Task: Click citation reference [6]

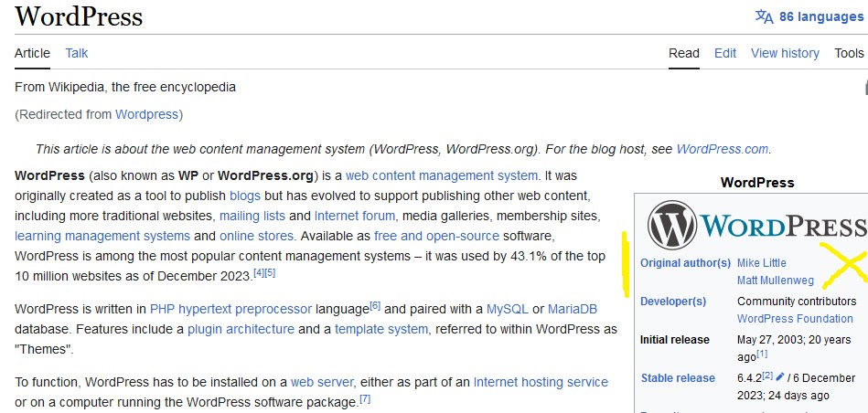Action: click(x=375, y=305)
